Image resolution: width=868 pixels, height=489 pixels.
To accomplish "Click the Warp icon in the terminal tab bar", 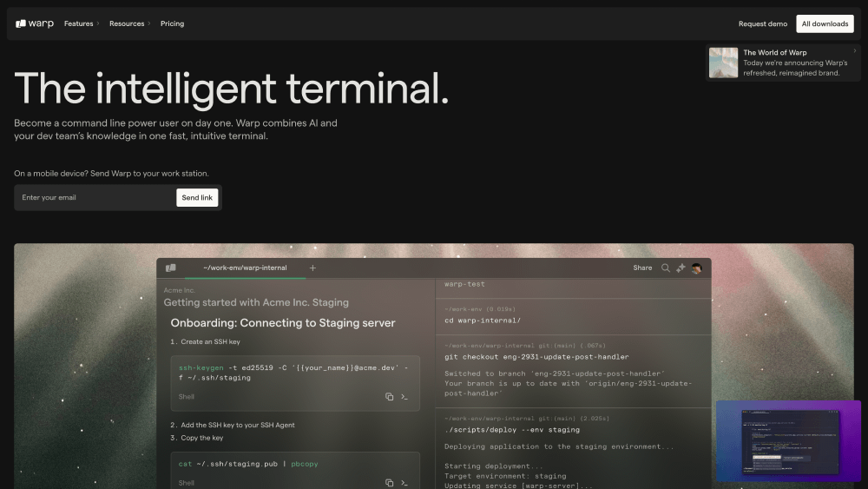I will click(x=170, y=268).
